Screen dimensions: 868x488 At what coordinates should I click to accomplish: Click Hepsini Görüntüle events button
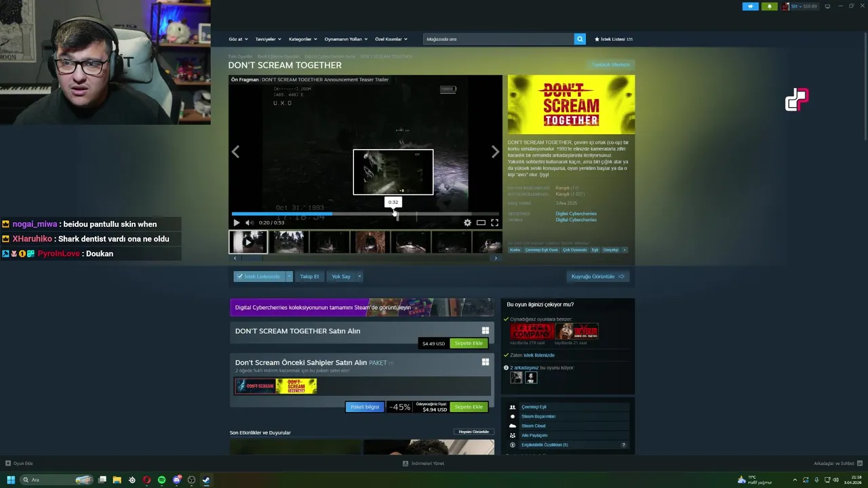click(x=474, y=432)
